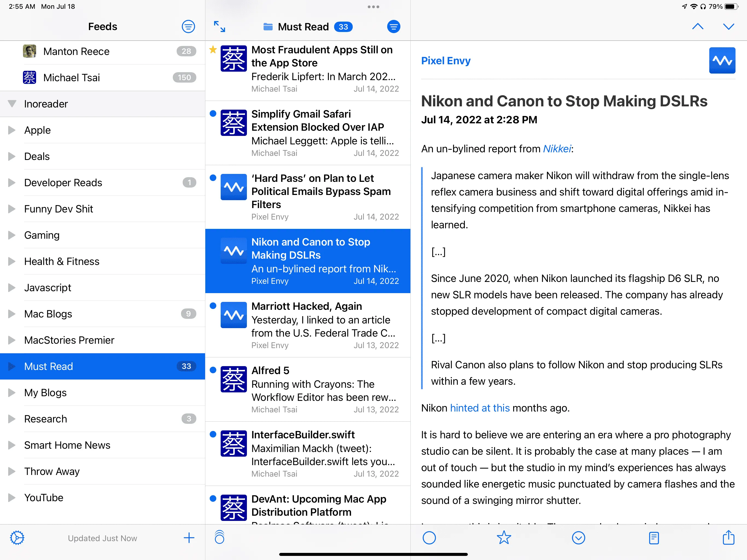Select the Javascript folder
This screenshot has width=747, height=560.
click(103, 287)
